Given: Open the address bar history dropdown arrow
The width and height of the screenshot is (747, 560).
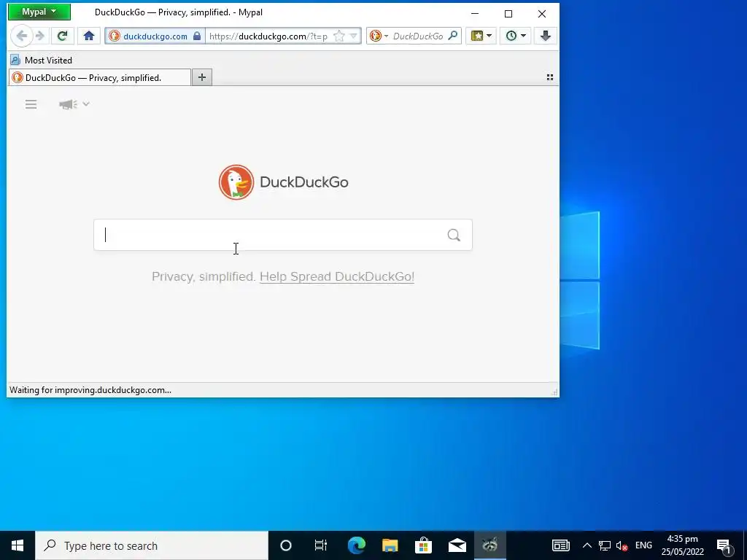Looking at the screenshot, I should coord(354,36).
